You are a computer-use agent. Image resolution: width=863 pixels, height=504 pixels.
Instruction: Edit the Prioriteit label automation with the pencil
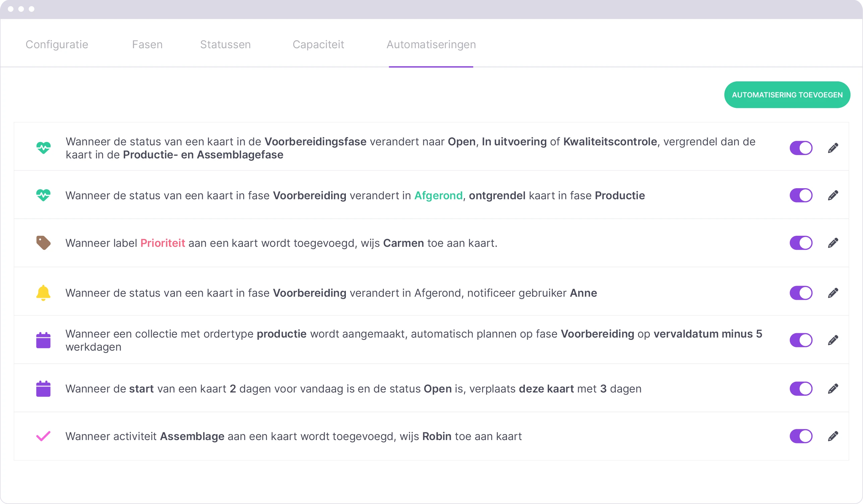(834, 242)
